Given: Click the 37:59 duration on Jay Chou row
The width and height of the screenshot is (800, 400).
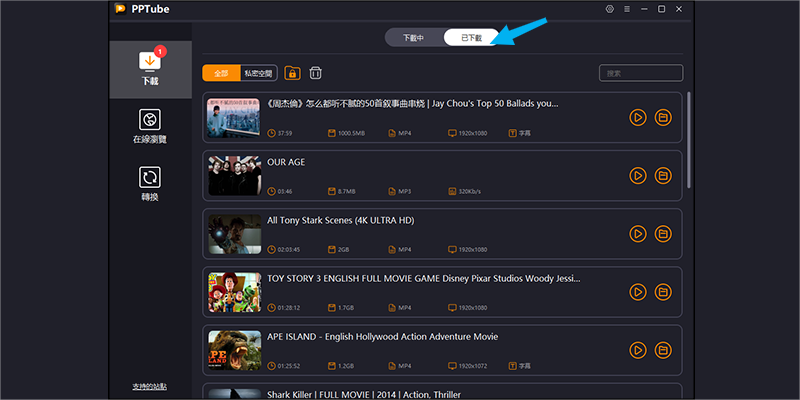Looking at the screenshot, I should coord(285,133).
